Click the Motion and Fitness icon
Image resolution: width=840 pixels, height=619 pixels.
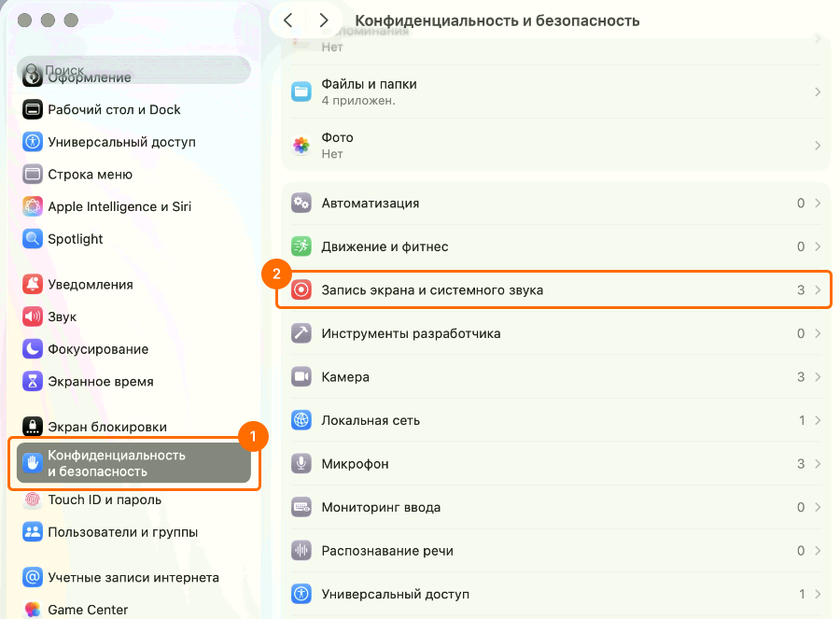tap(301, 246)
